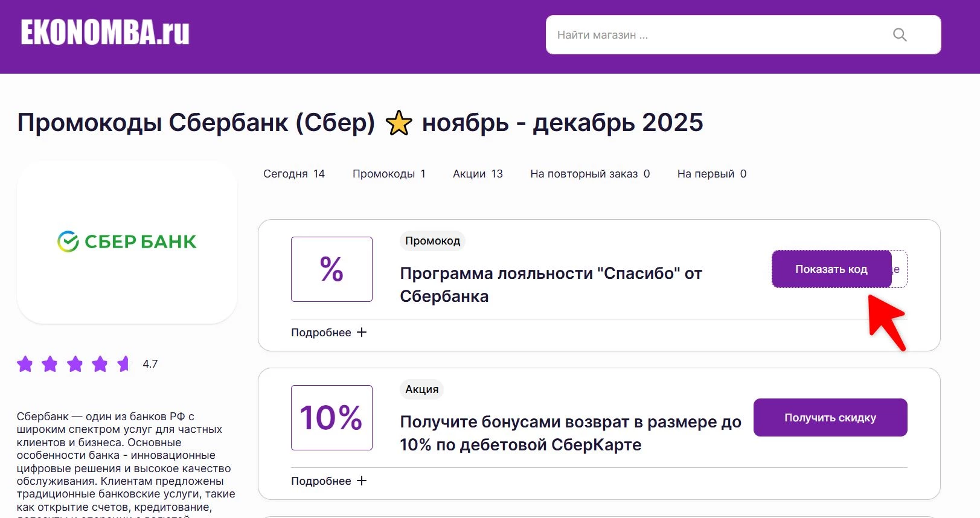Focus the 'Найти магазин' search field
This screenshot has height=518, width=980.
pos(743,35)
